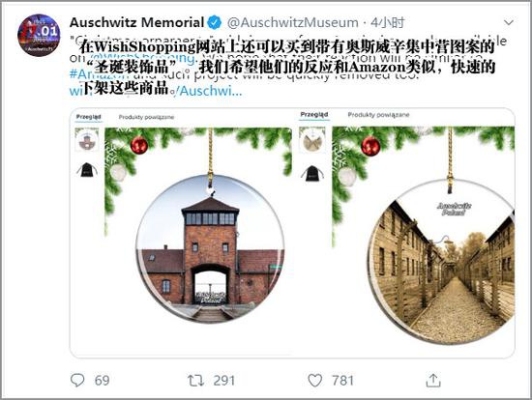The image size is (532, 400).
Task: Switch to left Produkty powiązane tab
Action: [146, 117]
